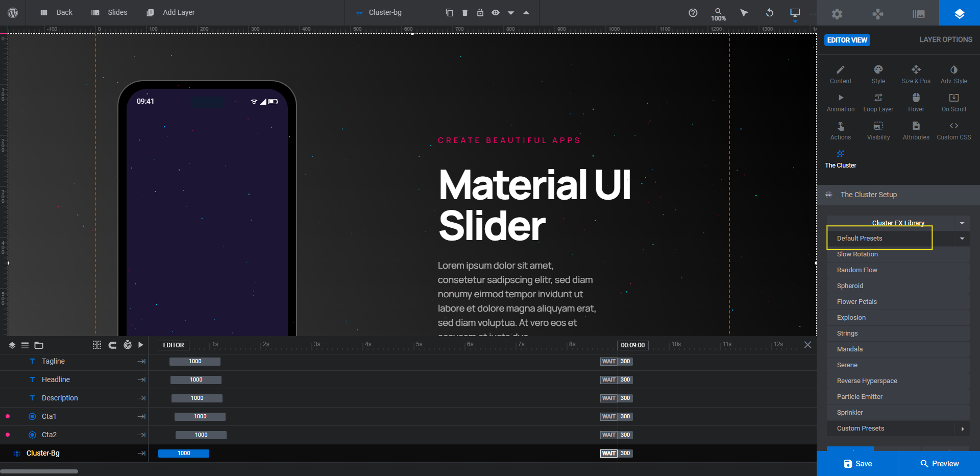Screen dimensions: 980x476
Task: Open the Cluster FX Library dropdown
Action: [898, 223]
